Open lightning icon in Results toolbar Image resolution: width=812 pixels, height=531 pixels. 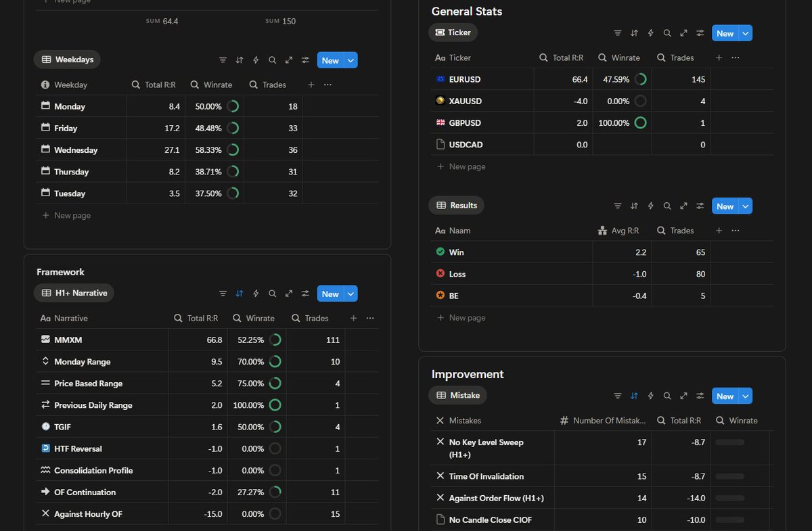coord(651,206)
